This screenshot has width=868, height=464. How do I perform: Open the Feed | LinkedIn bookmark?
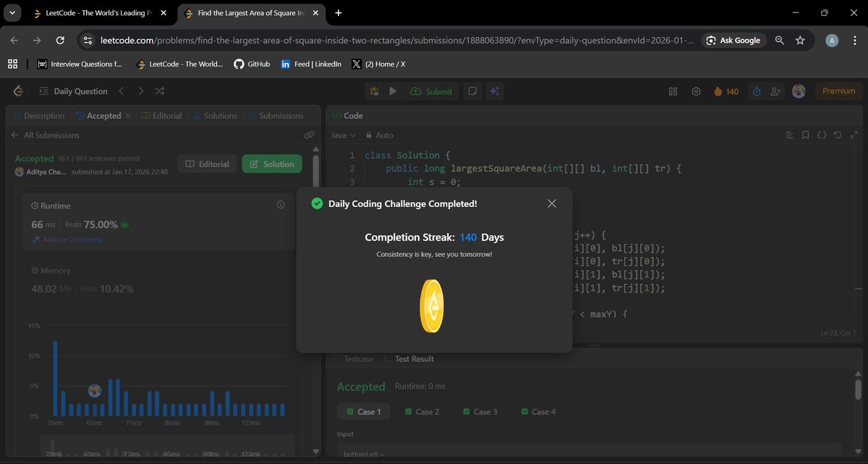coord(311,64)
